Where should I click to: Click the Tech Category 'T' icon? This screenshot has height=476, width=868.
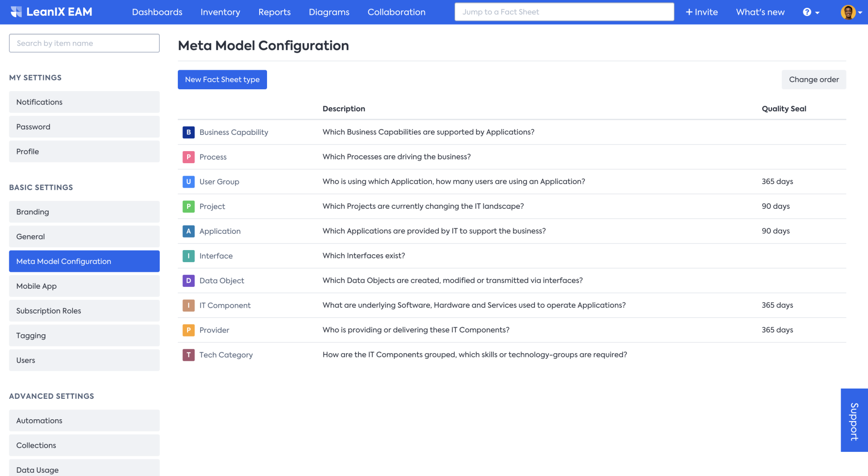click(x=189, y=355)
